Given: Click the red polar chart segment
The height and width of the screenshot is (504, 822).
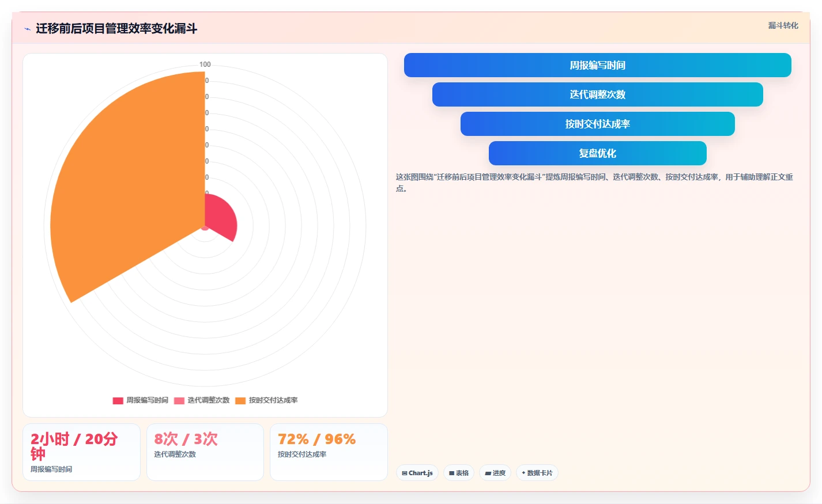Looking at the screenshot, I should pyautogui.click(x=221, y=218).
